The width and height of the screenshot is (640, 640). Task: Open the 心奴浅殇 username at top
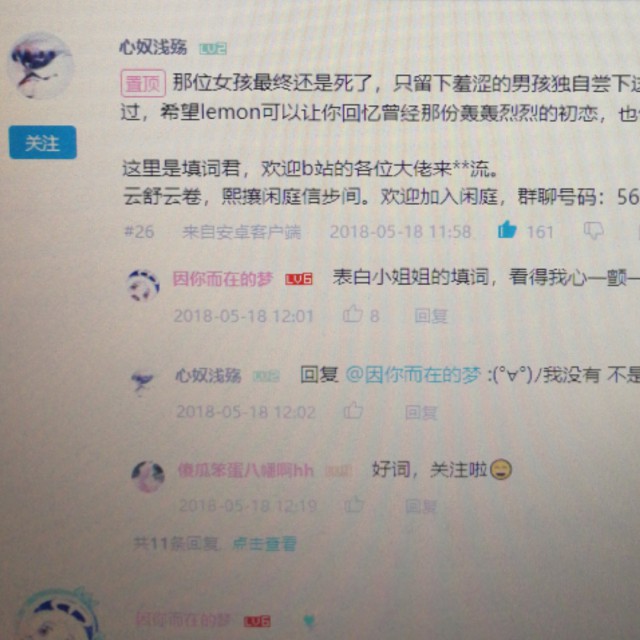tap(153, 47)
